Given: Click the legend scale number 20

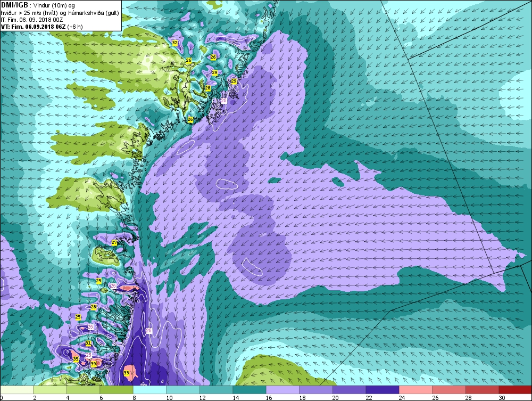Looking at the screenshot, I should tap(336, 398).
